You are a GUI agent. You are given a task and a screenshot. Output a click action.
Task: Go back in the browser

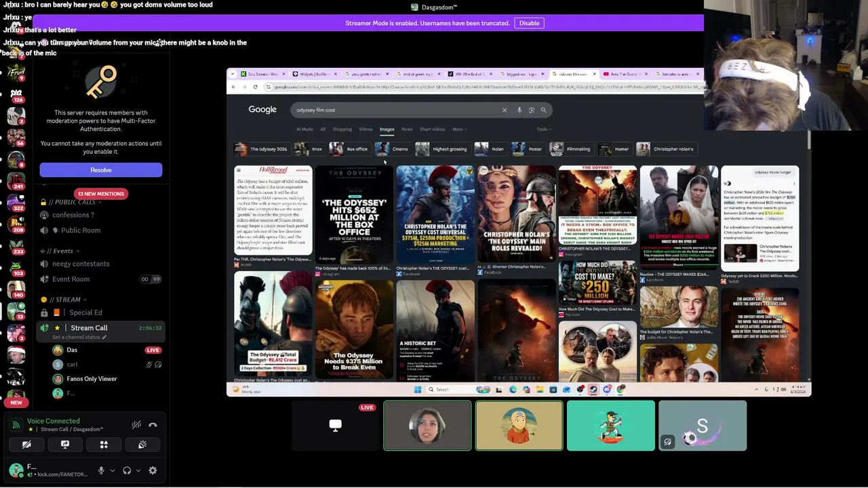(x=233, y=87)
